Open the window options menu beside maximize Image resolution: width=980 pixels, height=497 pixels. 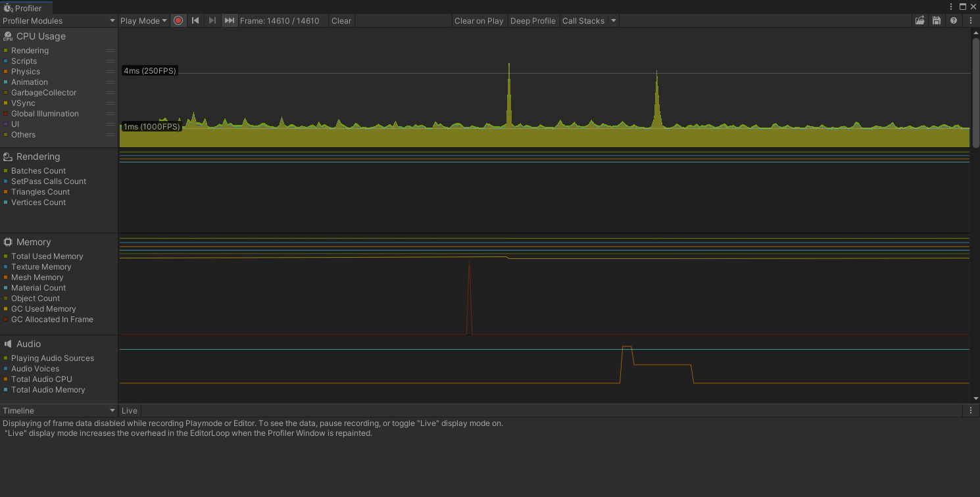click(x=951, y=7)
